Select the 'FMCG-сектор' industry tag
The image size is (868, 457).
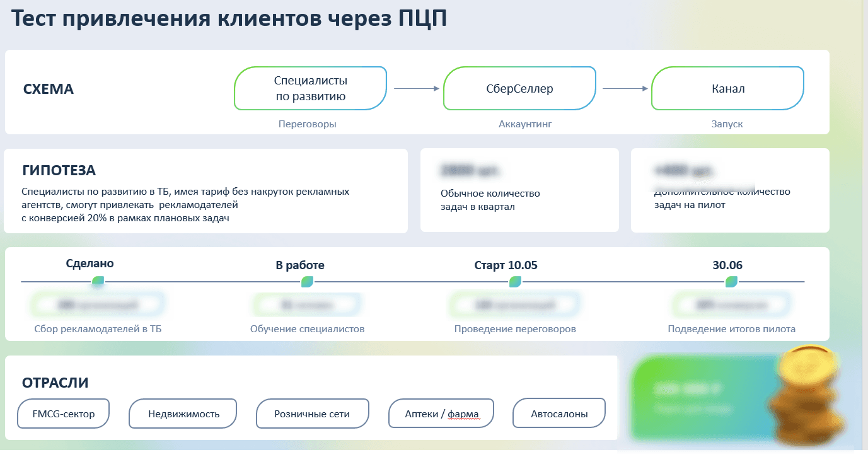coord(64,414)
